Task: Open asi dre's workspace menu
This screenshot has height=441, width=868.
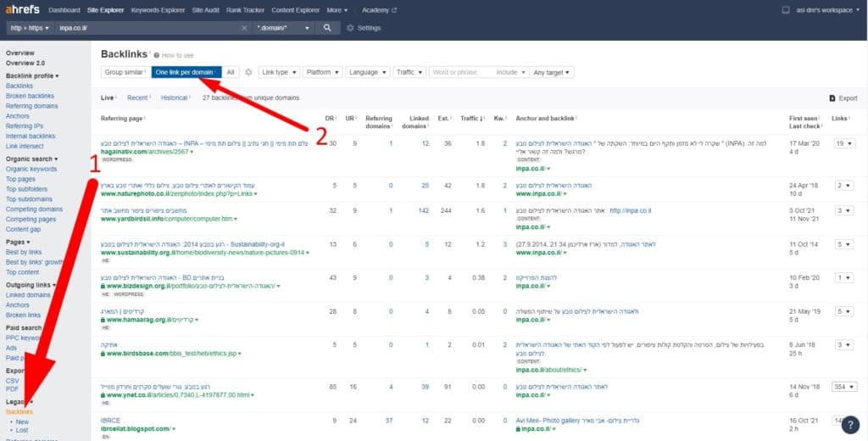Action: pos(828,10)
